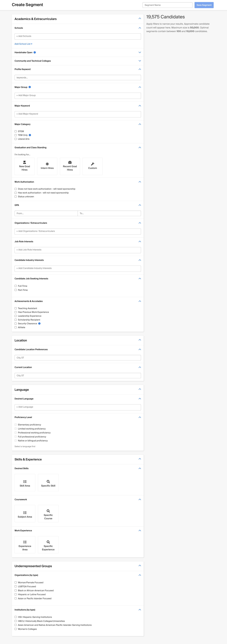Click the Add Major Group field
The width and height of the screenshot is (227, 644).
pos(78,96)
